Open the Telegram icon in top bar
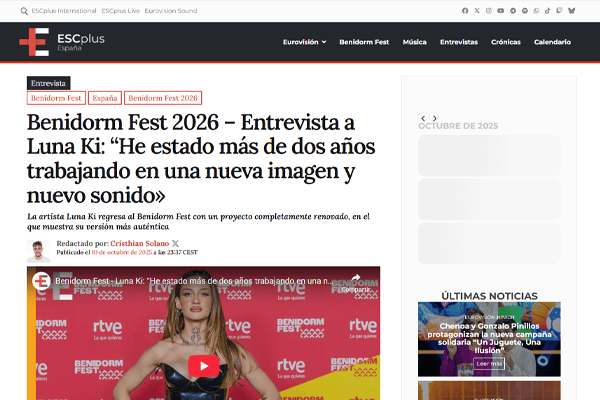 (513, 11)
